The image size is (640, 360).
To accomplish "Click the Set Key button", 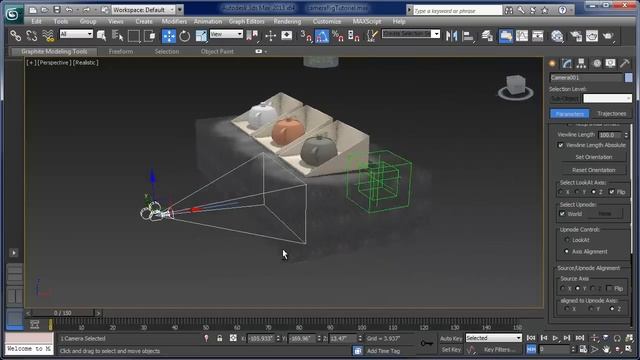I will click(451, 350).
